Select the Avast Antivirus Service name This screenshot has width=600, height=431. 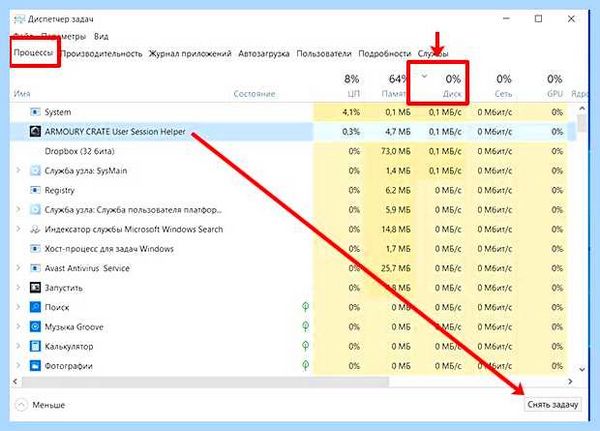pos(87,268)
